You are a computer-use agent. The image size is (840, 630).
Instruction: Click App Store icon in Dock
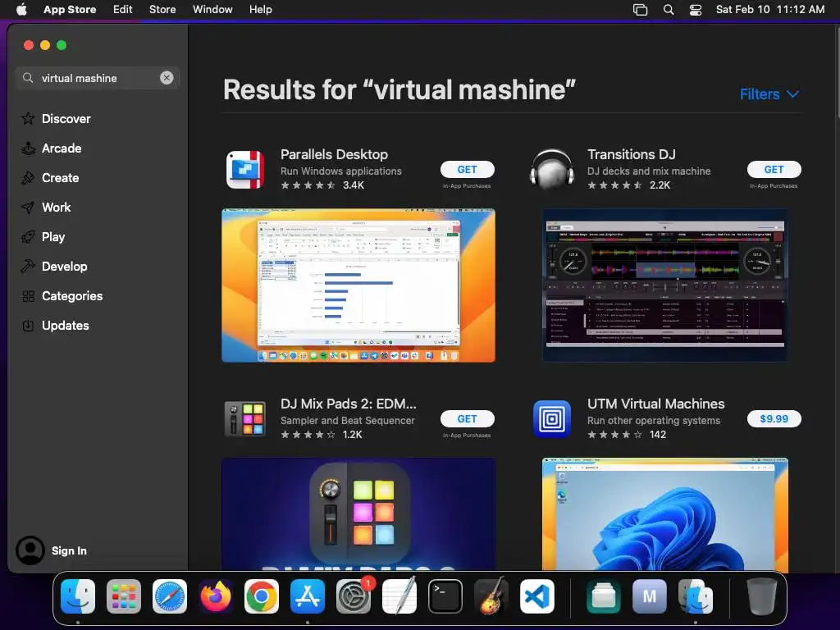pyautogui.click(x=308, y=596)
